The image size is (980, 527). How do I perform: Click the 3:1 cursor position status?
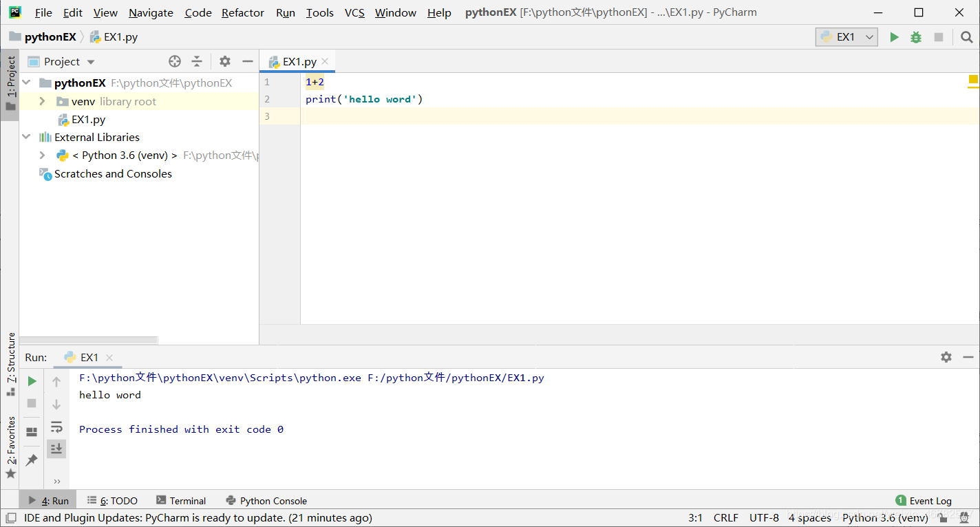(x=695, y=517)
